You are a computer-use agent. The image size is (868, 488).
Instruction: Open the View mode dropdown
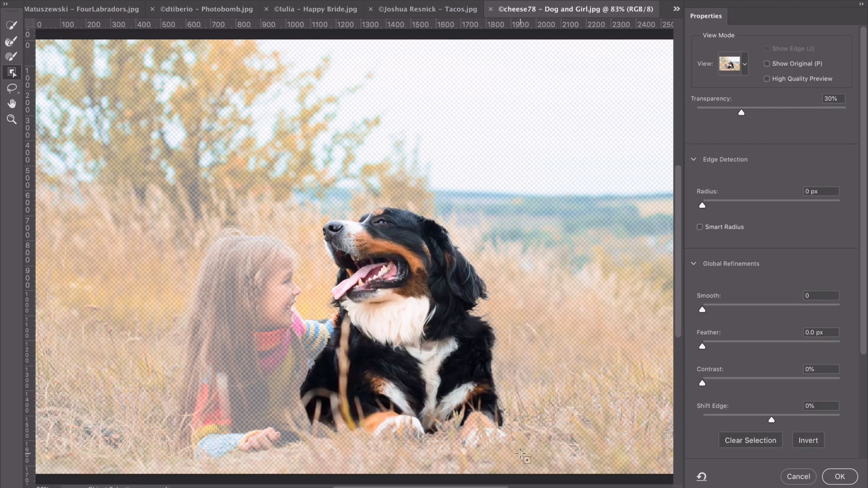[x=744, y=64]
